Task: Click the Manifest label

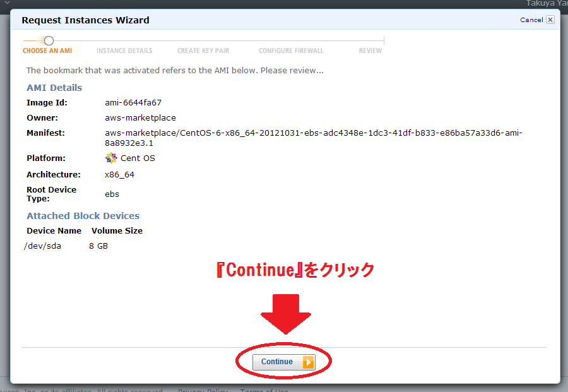Action: point(45,133)
